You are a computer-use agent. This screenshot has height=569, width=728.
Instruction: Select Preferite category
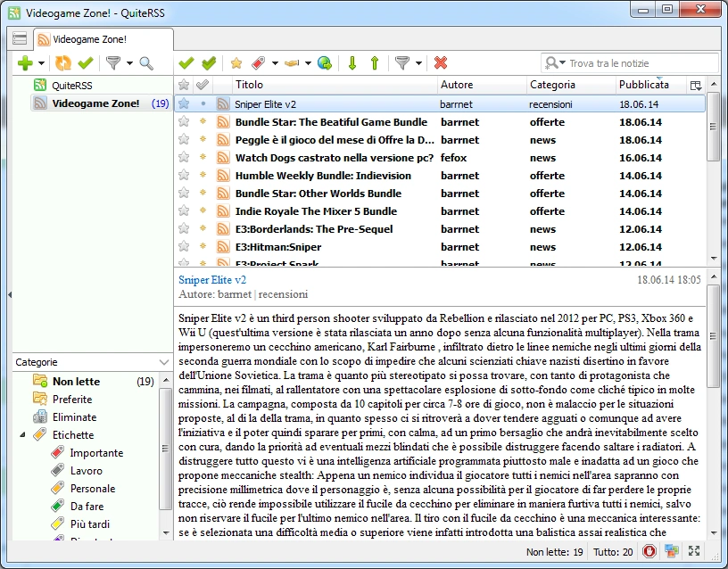[72, 400]
